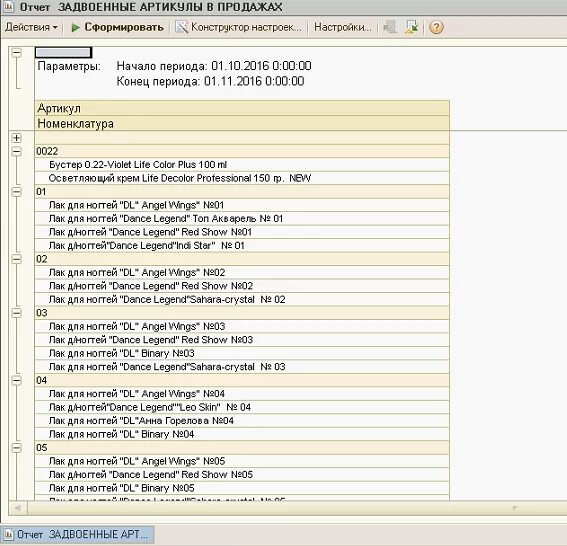
Task: Click the report icon in the title bar
Action: tap(8, 7)
